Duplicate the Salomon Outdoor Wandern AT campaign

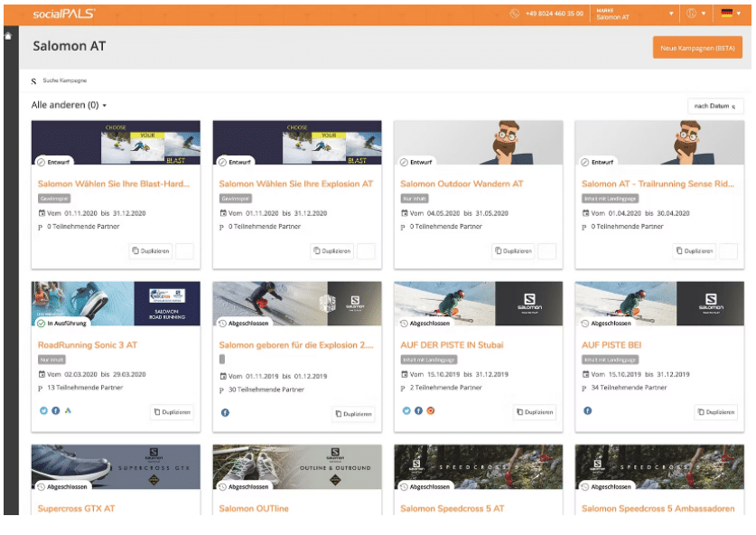click(512, 251)
